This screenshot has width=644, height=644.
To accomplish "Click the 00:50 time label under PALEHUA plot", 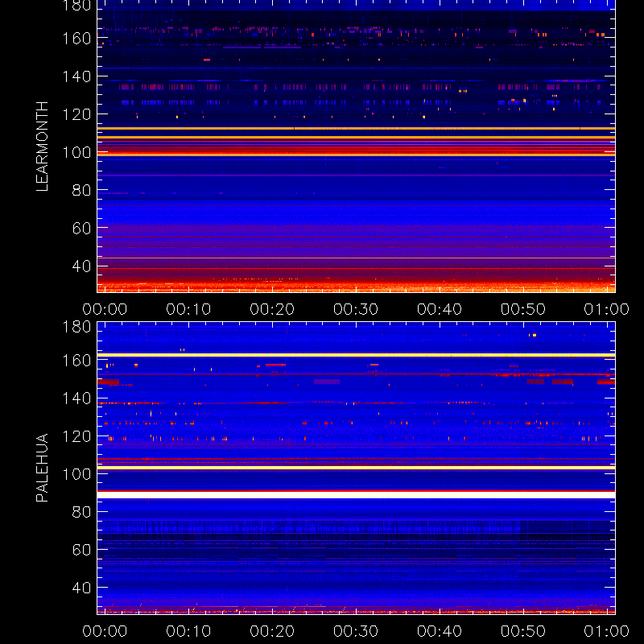I will (522, 631).
